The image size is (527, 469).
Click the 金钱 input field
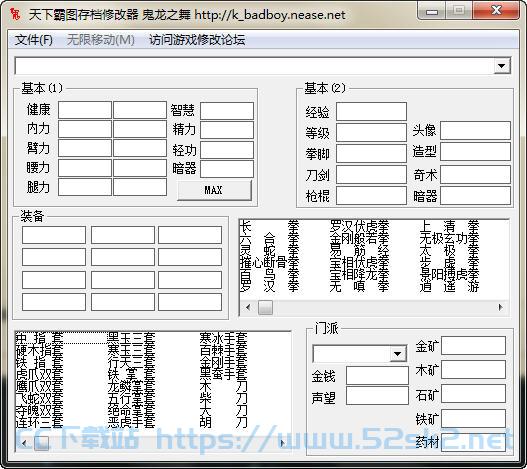coord(377,376)
